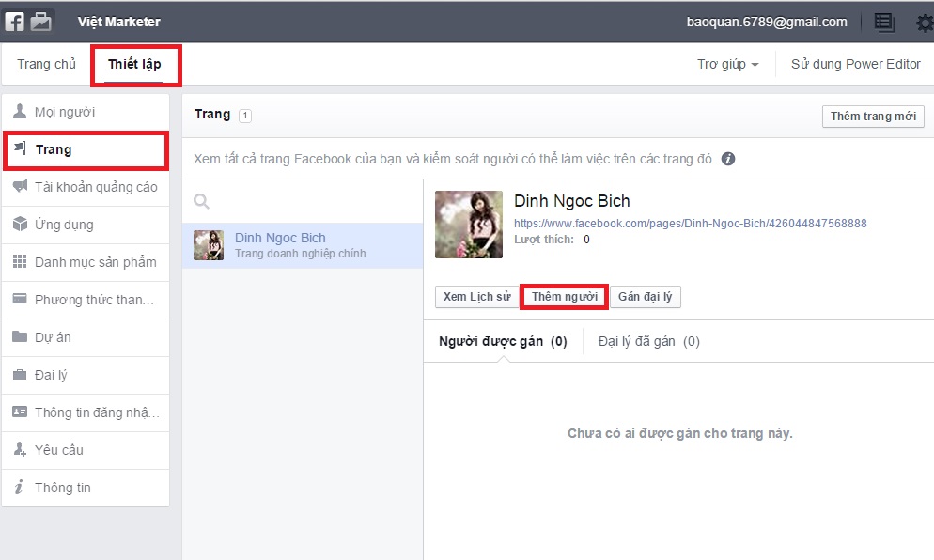Screen dimensions: 934x560
Task: Open Yêu cầu in the sidebar
Action: coord(86,450)
